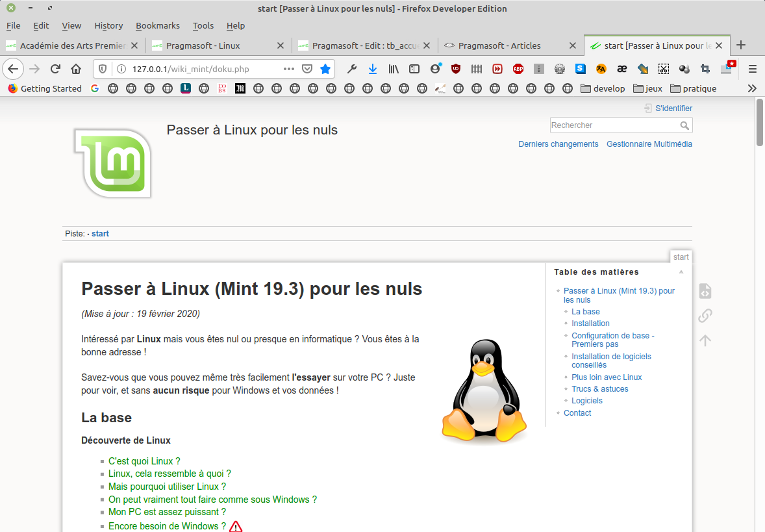This screenshot has height=532, width=765.
Task: Toggle the blue bookmark star
Action: click(325, 69)
